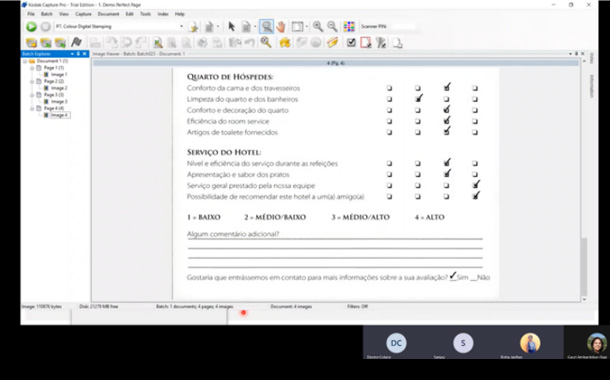Select the Pan hand tool
This screenshot has height=380, width=610.
(281, 26)
